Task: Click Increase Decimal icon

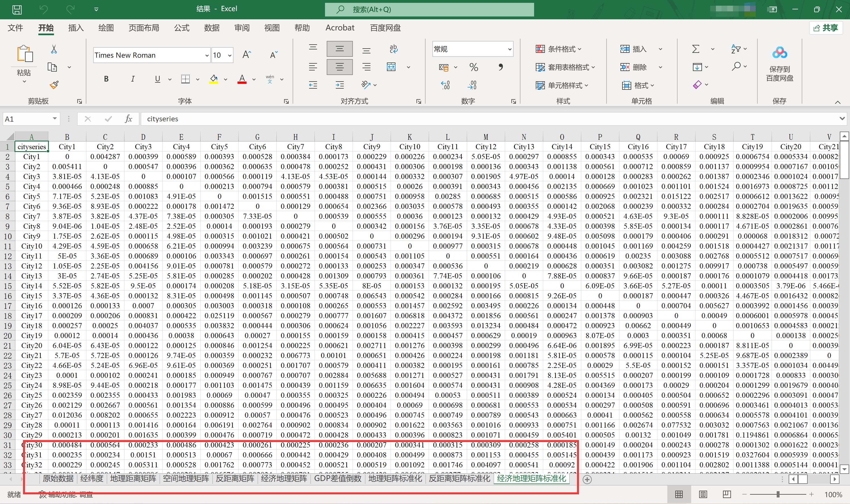Action: tap(445, 85)
